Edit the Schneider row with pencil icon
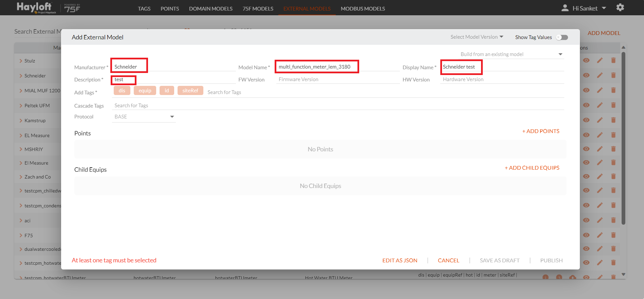 point(600,75)
